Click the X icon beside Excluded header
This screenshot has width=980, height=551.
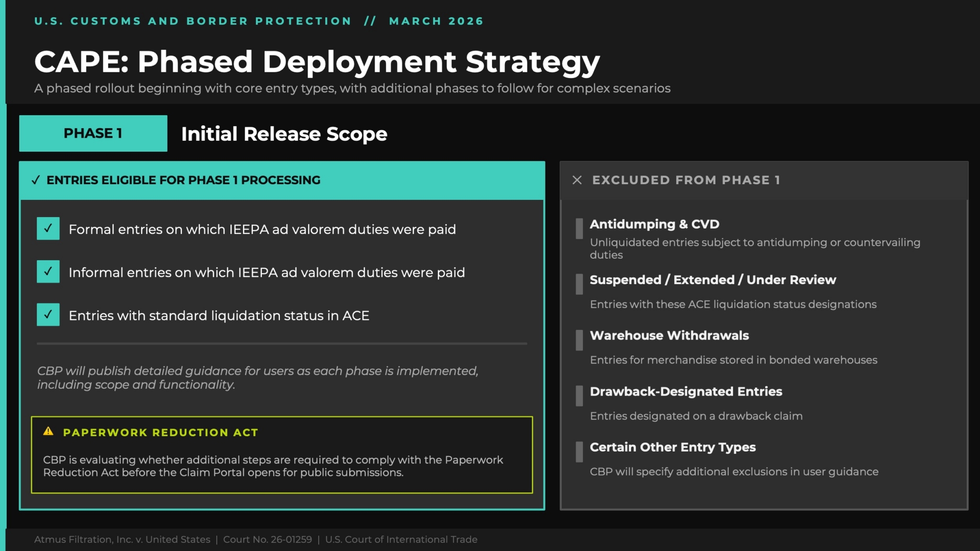[577, 180]
